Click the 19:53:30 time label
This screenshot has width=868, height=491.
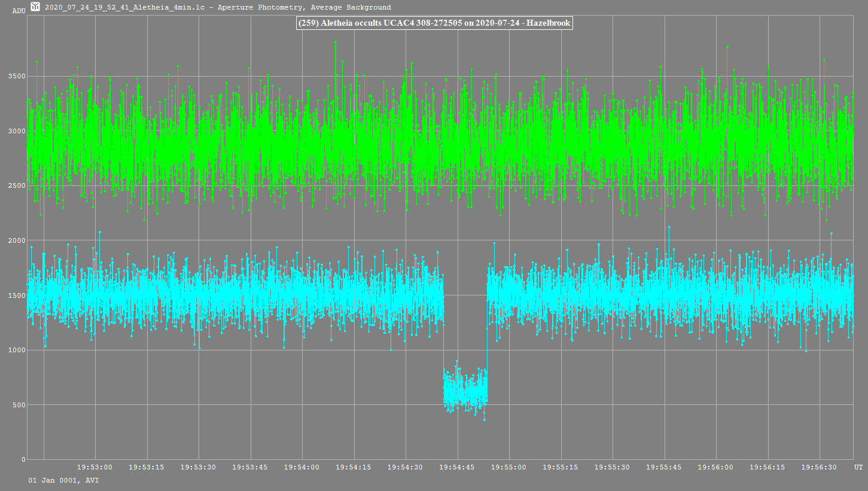tap(199, 467)
